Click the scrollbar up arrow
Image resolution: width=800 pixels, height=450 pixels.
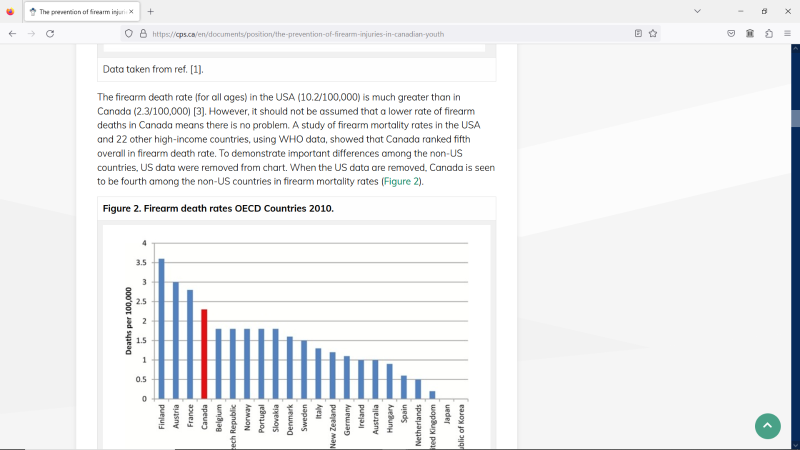795,48
